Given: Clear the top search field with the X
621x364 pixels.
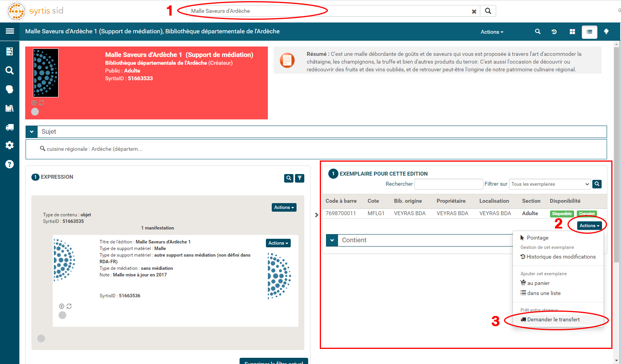Looking at the screenshot, I should (474, 12).
